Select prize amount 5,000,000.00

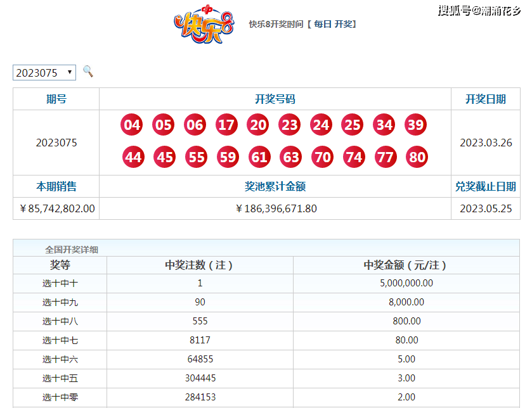pos(406,283)
